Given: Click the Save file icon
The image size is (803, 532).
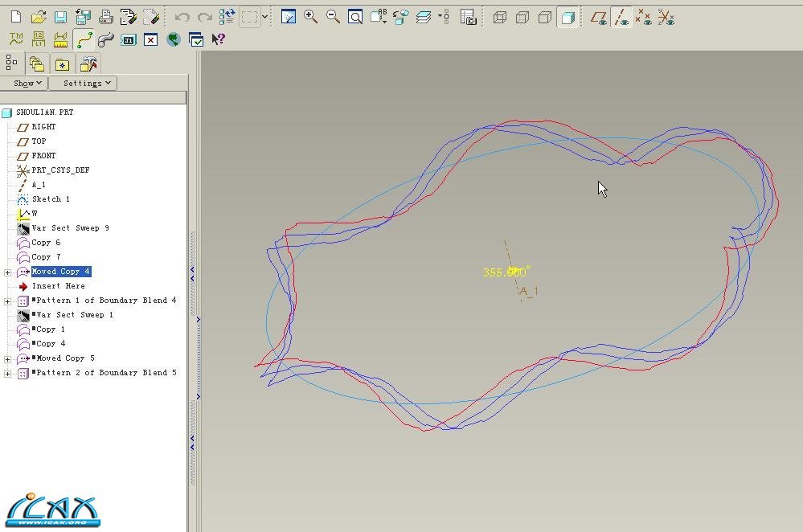Looking at the screenshot, I should (60, 17).
